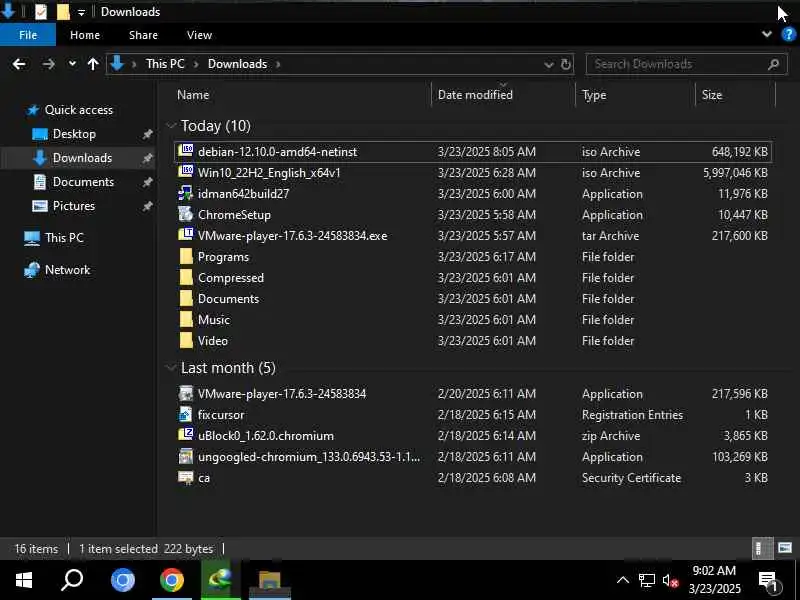The width and height of the screenshot is (800, 600).
Task: Open the View ribbon tab
Action: click(199, 35)
